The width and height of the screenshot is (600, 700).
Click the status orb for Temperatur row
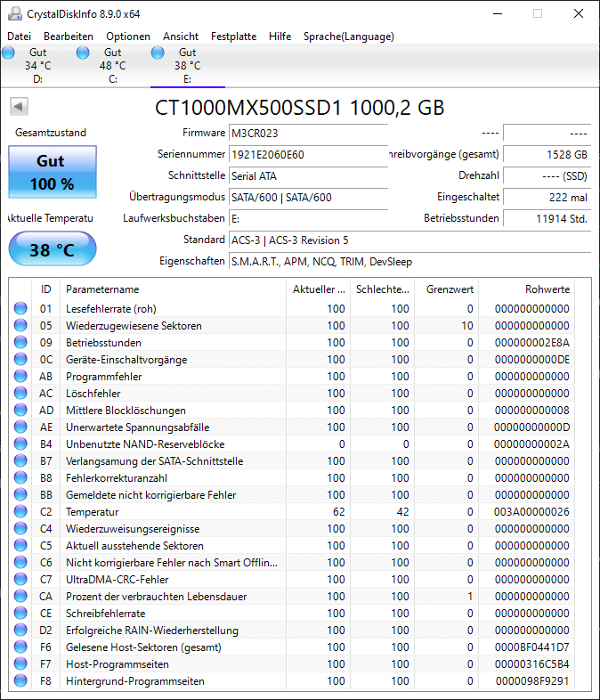[x=20, y=511]
